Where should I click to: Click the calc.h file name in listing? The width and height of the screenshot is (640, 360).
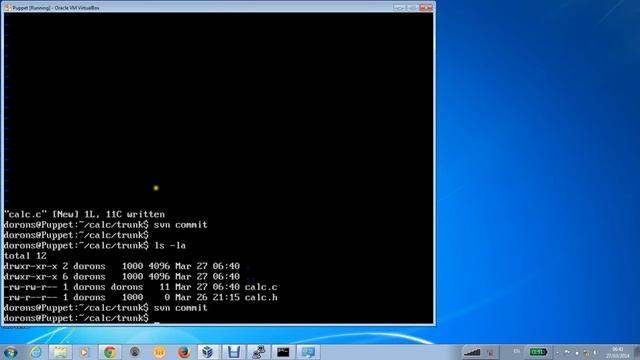(x=261, y=298)
